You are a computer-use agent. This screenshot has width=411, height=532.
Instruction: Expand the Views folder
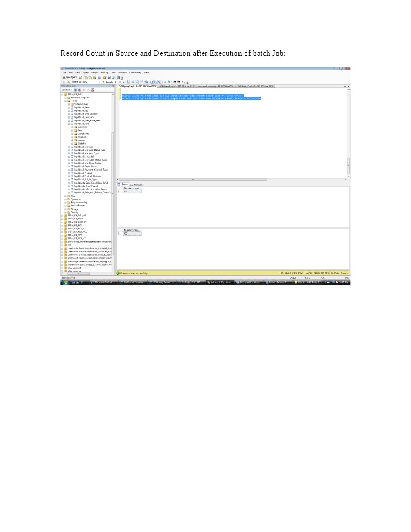[x=65, y=196]
